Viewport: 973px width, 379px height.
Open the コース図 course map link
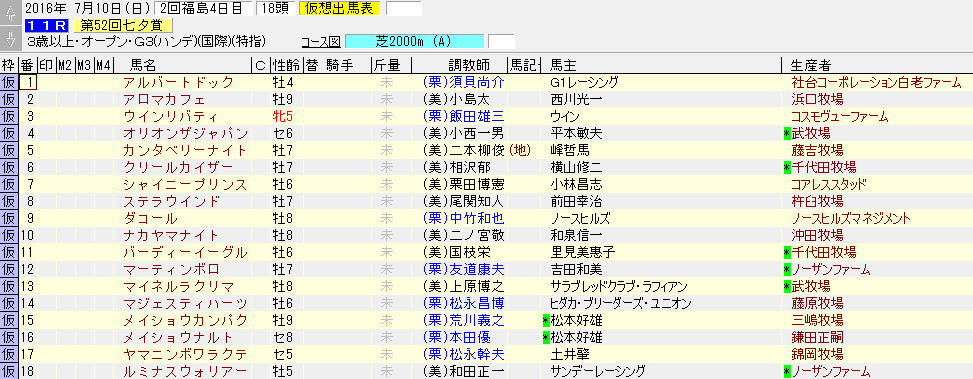[x=320, y=42]
